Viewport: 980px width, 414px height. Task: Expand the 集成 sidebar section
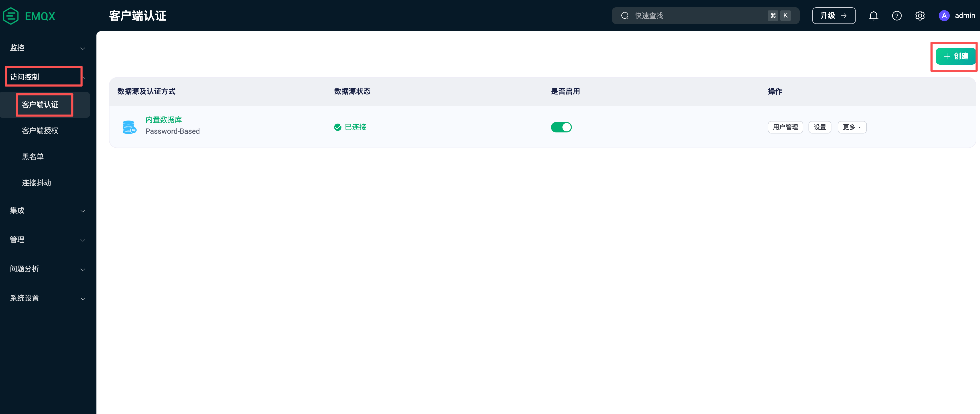click(47, 210)
